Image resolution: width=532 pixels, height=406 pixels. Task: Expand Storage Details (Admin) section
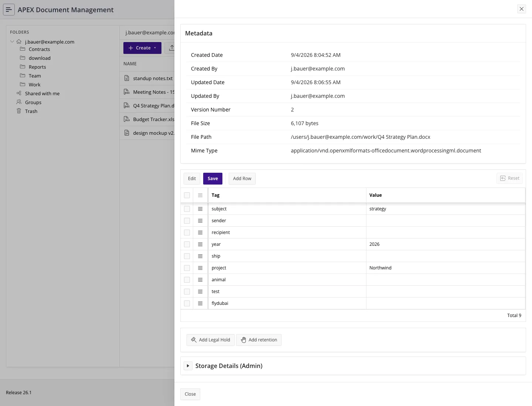click(188, 366)
